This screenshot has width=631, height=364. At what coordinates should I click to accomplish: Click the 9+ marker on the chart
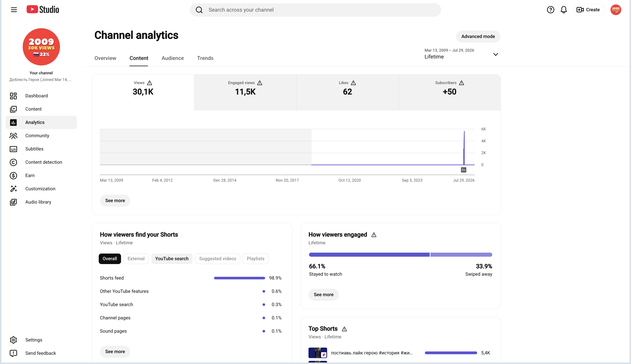coord(463,170)
